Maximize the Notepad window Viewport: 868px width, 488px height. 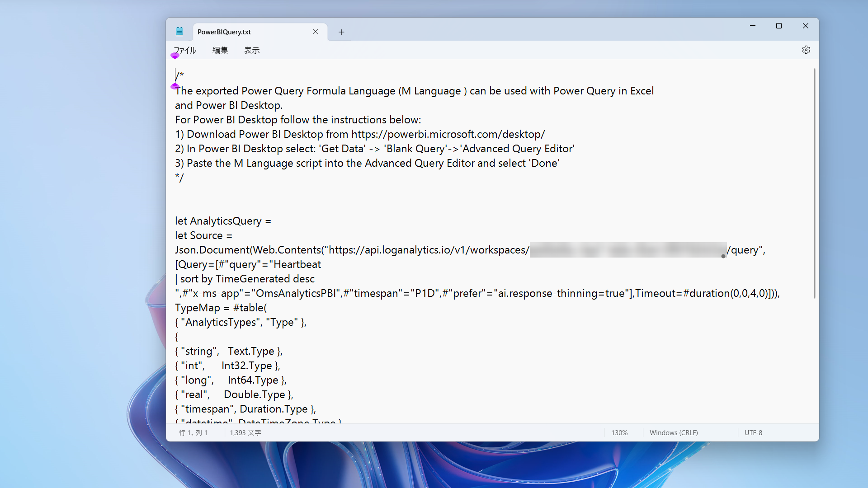pyautogui.click(x=779, y=26)
